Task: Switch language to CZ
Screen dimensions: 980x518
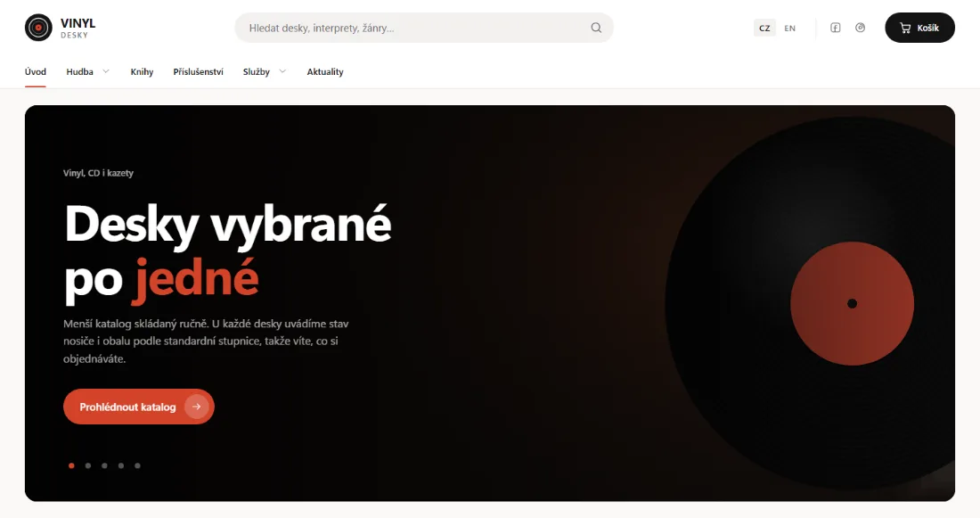Action: pyautogui.click(x=764, y=29)
